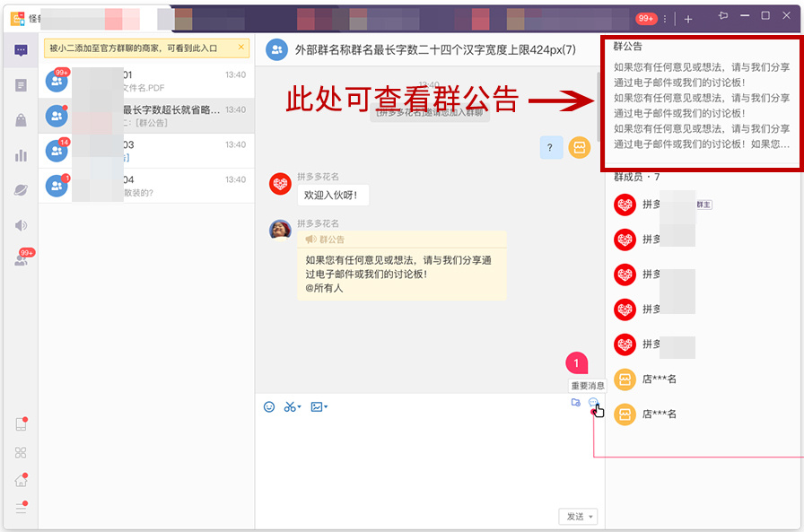Open the bar chart statistics sidebar icon

pos(21,155)
